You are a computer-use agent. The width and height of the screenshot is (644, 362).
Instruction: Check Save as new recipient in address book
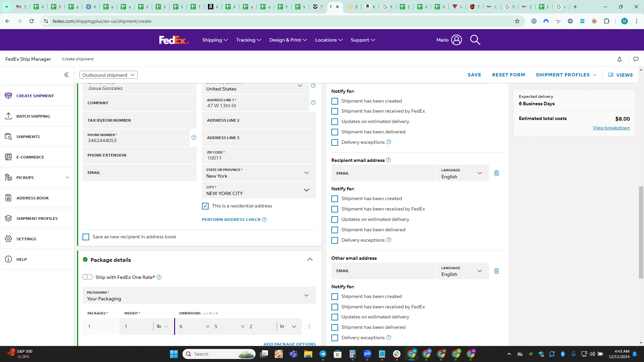[x=86, y=237]
